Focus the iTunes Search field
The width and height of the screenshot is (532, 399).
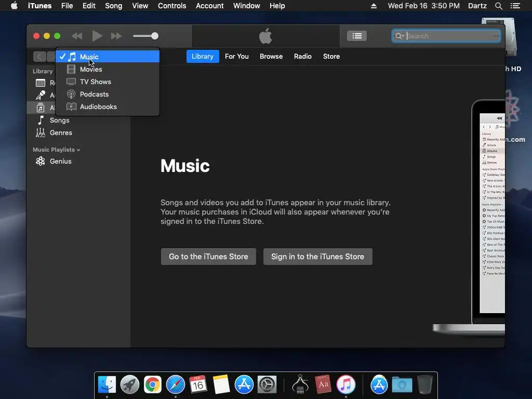tap(446, 36)
